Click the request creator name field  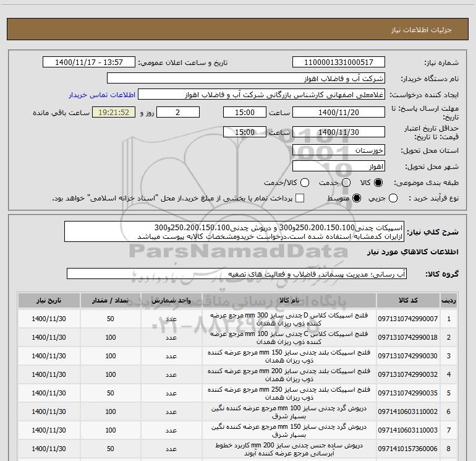(261, 94)
